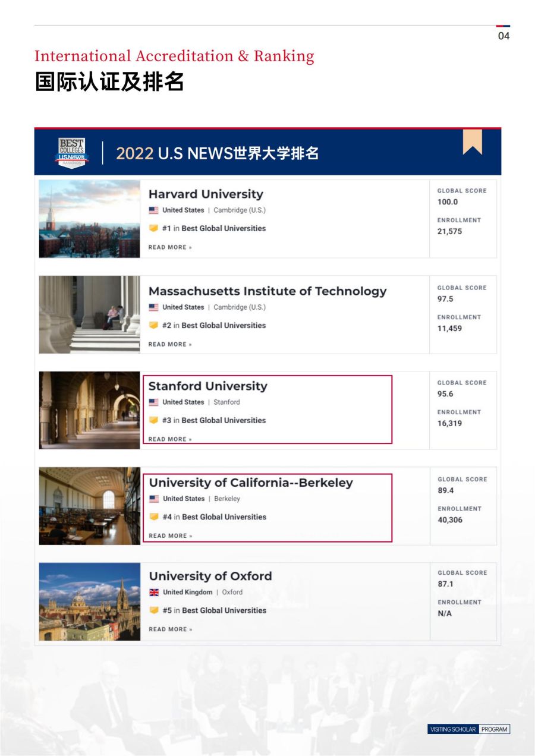Click the bookmark ribbon icon in the blue header
The width and height of the screenshot is (535, 756).
473,142
